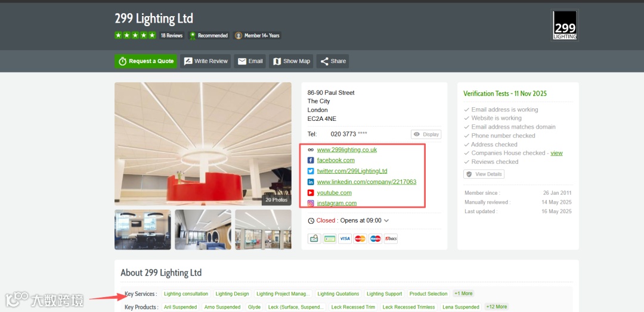Open the meeting room thumbnail

(143, 230)
